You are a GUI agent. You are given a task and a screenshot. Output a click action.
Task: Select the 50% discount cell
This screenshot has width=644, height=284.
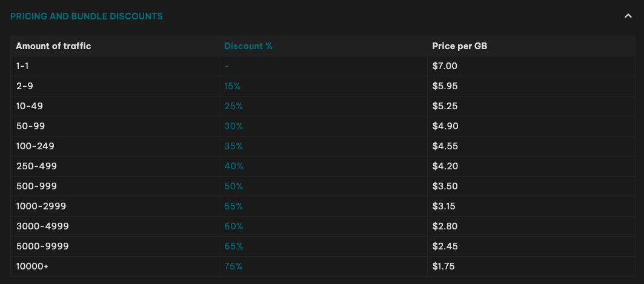coord(233,186)
